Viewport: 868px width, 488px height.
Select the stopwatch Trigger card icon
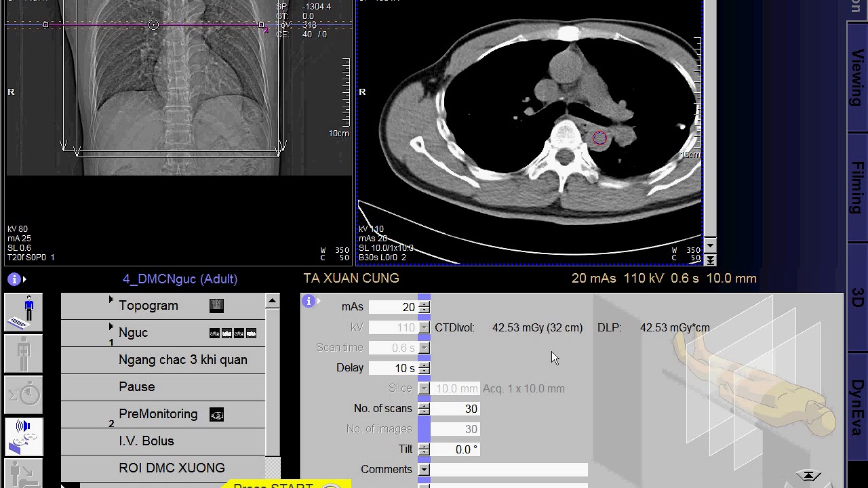click(x=24, y=394)
